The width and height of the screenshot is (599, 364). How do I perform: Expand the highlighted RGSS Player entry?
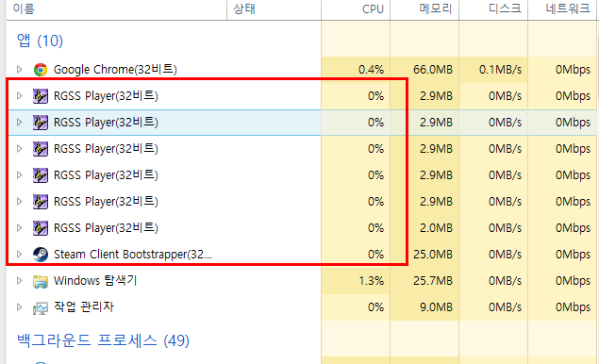19,123
